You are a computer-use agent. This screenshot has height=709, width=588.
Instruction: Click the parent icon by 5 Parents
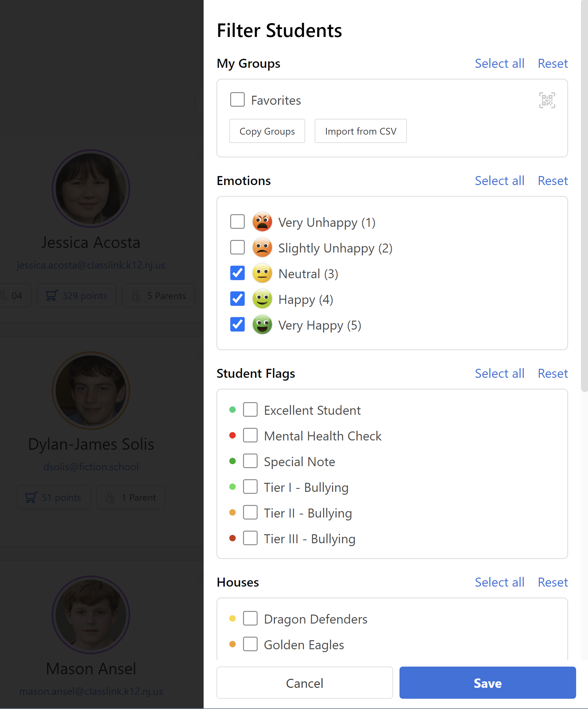pos(136,296)
